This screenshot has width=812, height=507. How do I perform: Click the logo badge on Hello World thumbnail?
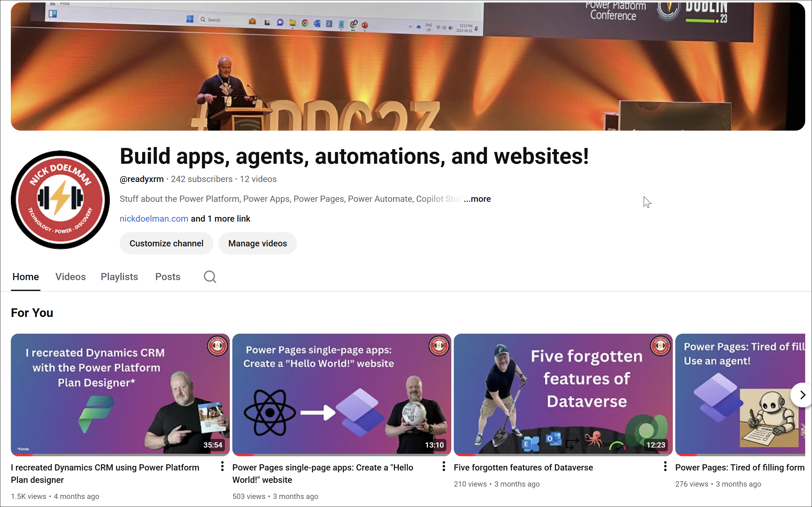coord(439,346)
